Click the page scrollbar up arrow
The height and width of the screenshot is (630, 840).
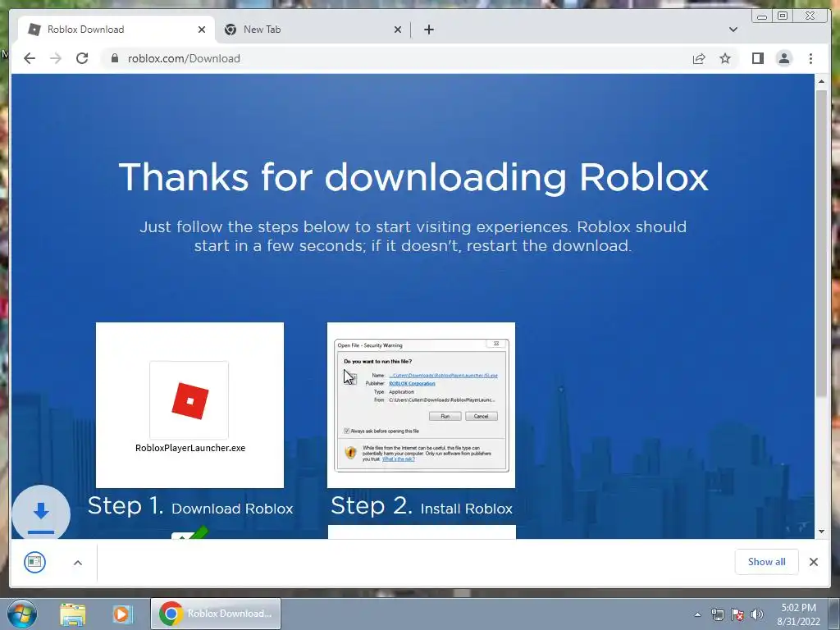pos(821,81)
